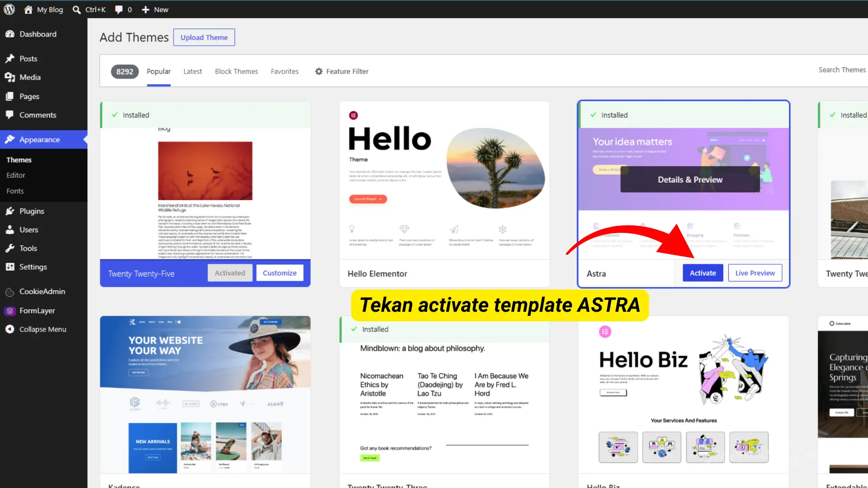The height and width of the screenshot is (488, 868).
Task: Click the Activated button on Twenty Twenty-Five
Action: pos(230,273)
